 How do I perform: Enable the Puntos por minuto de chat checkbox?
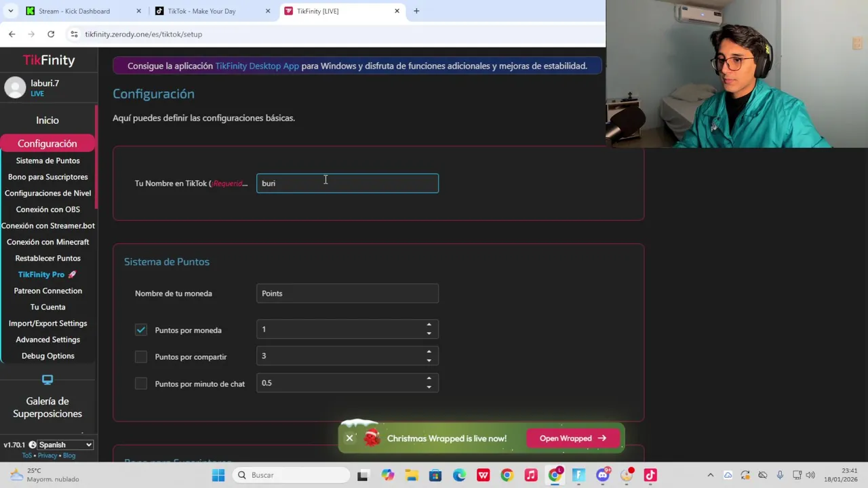(x=141, y=384)
